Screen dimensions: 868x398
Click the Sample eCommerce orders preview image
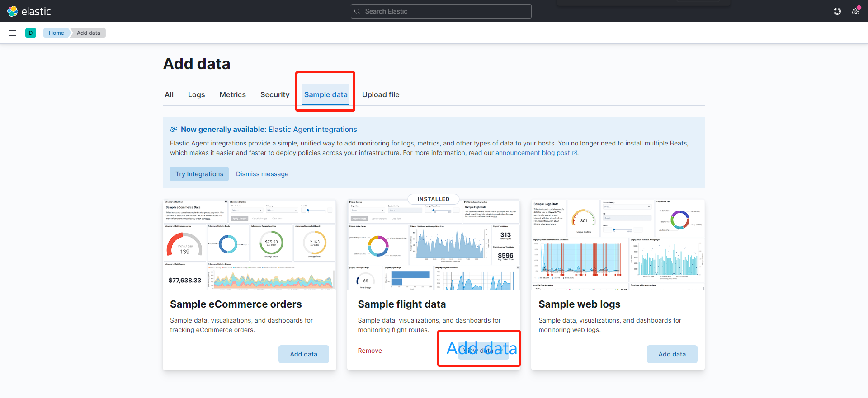250,244
